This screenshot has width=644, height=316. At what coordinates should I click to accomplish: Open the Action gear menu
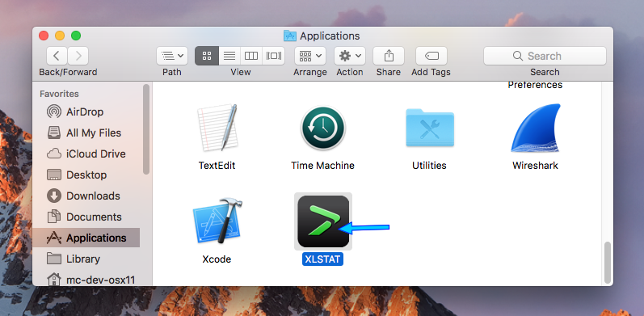tap(350, 56)
